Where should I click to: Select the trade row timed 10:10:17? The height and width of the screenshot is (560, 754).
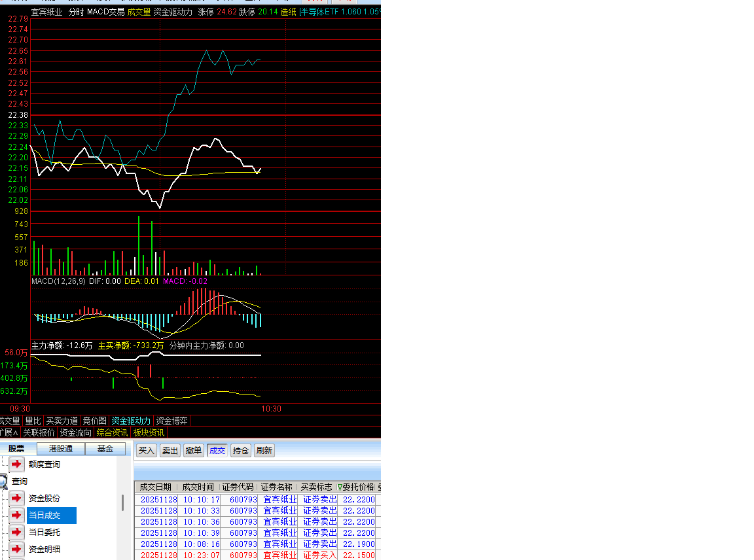[257, 500]
